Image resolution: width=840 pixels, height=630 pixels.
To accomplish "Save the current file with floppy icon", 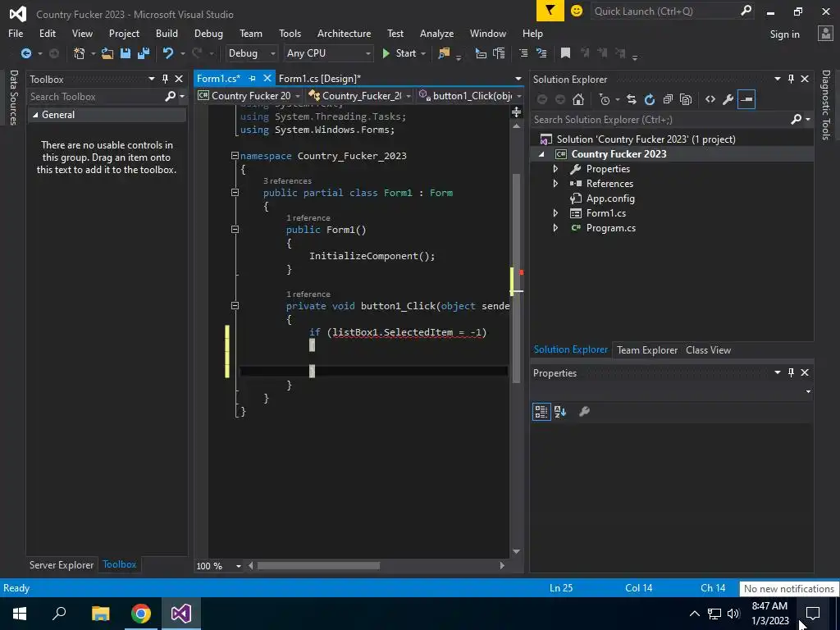I will [126, 53].
